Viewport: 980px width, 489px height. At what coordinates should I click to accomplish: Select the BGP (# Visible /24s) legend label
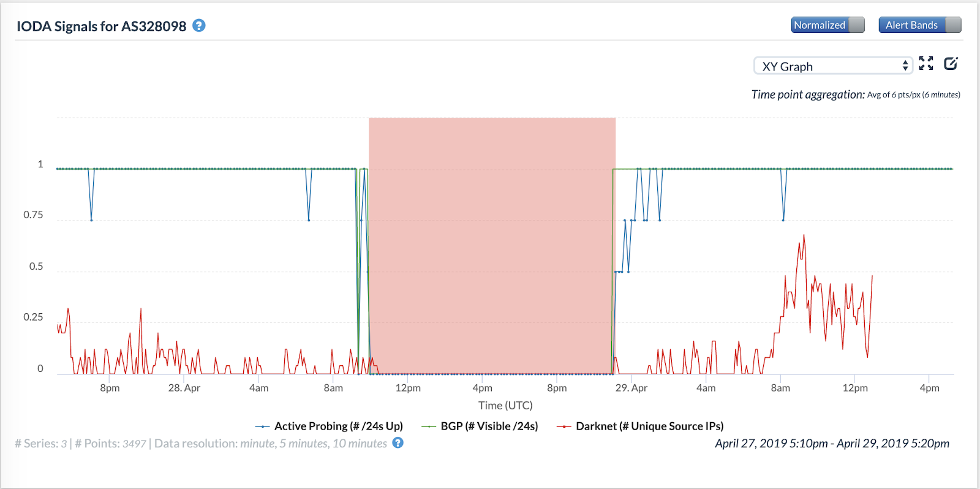[489, 426]
